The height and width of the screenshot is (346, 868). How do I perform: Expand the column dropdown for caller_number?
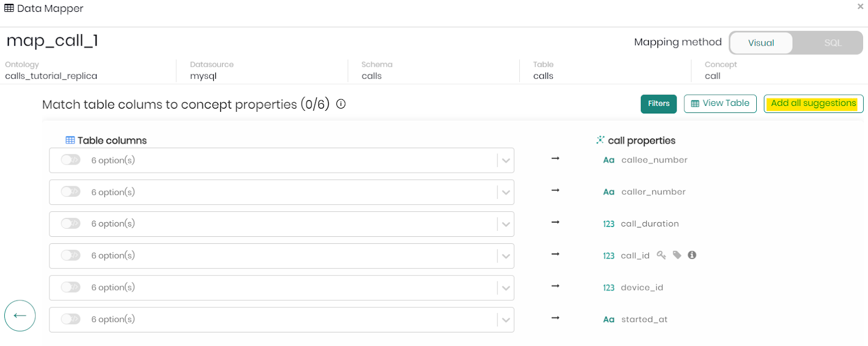pyautogui.click(x=506, y=192)
